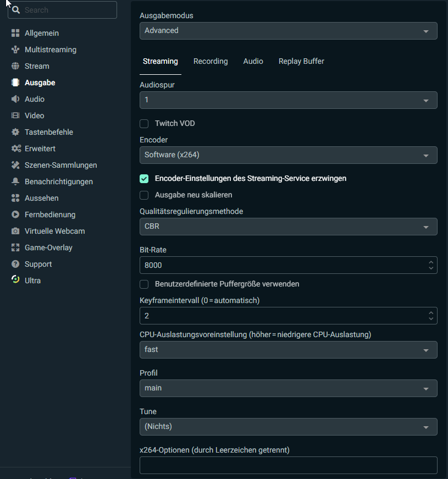The height and width of the screenshot is (479, 448).
Task: Click the Benachrichtigungen bell icon
Action: click(15, 182)
